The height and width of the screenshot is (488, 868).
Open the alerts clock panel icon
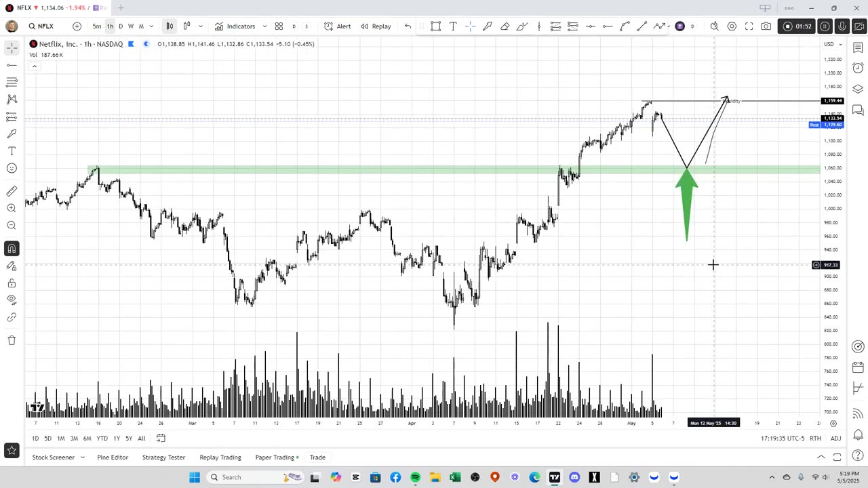point(858,68)
